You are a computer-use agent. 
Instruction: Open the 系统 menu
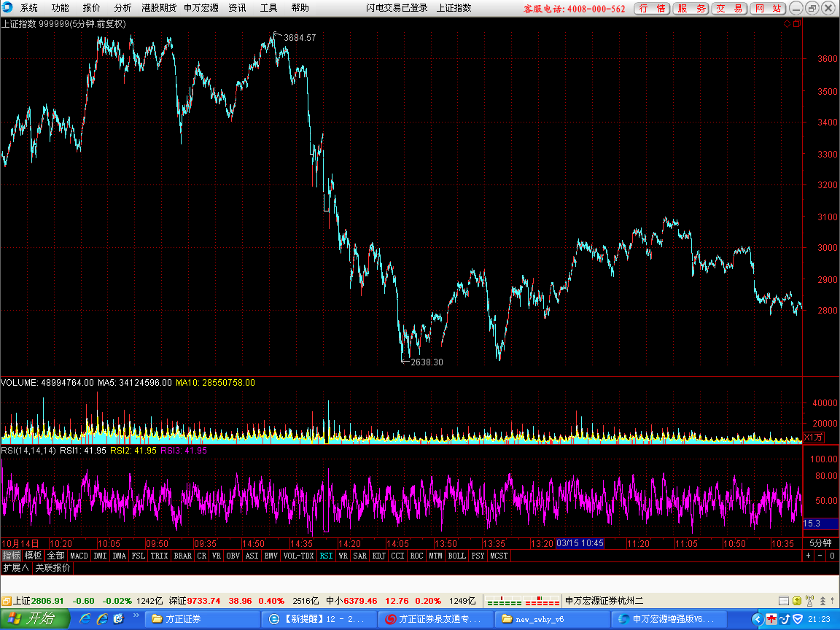[29, 8]
